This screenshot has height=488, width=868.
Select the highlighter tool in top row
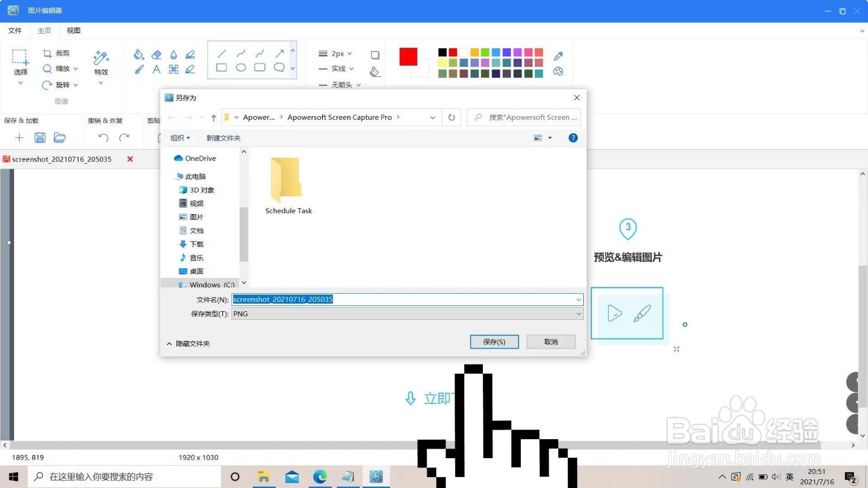point(190,54)
